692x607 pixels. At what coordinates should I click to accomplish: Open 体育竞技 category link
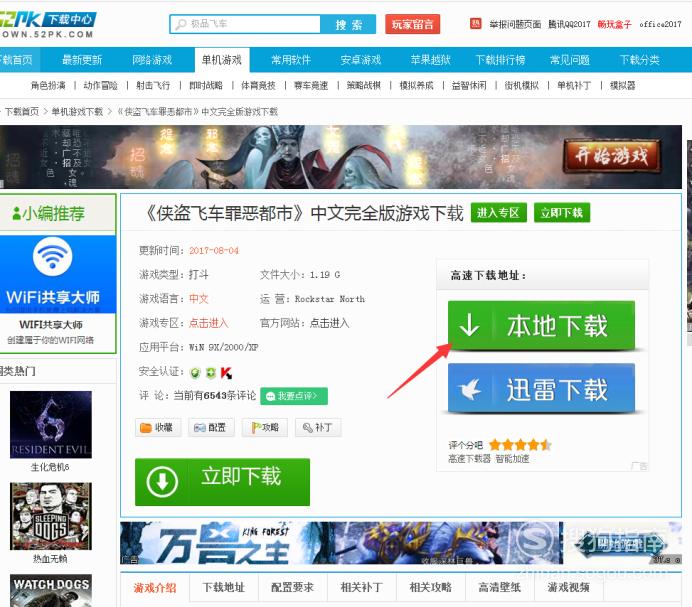click(x=258, y=86)
